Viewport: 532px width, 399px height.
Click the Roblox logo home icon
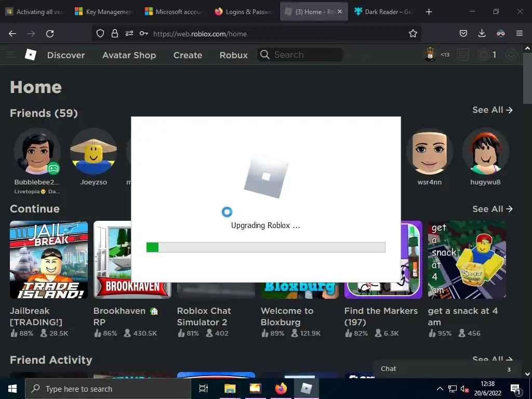(x=31, y=54)
